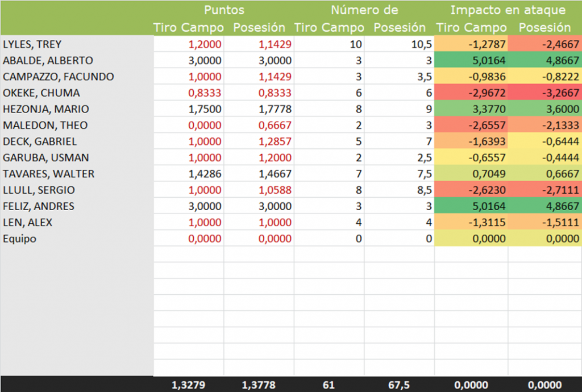Click the Número de header
The image size is (582, 392).
point(364,10)
